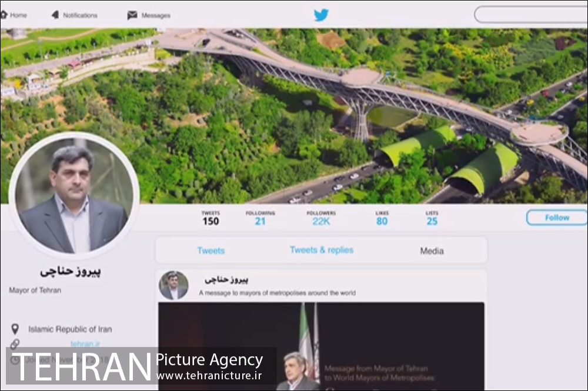
Task: Select 'A message to mayors of metropolises' text
Action: coord(277,293)
